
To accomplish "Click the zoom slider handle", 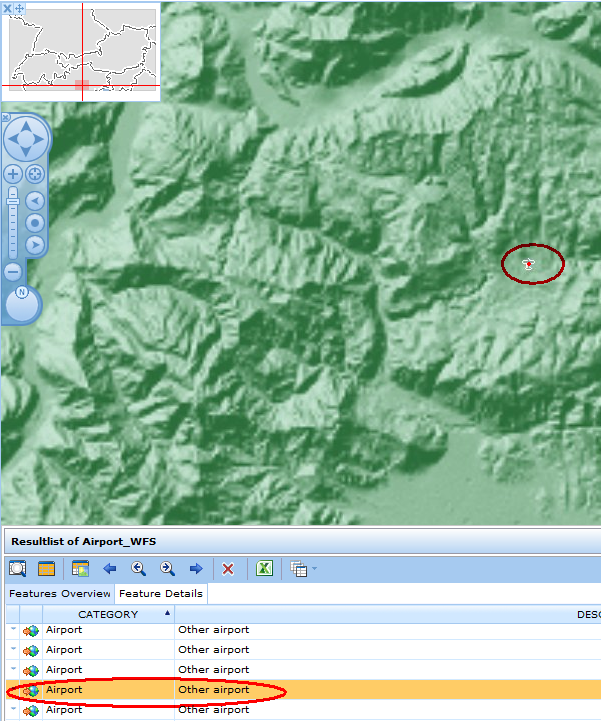I will click(x=13, y=201).
